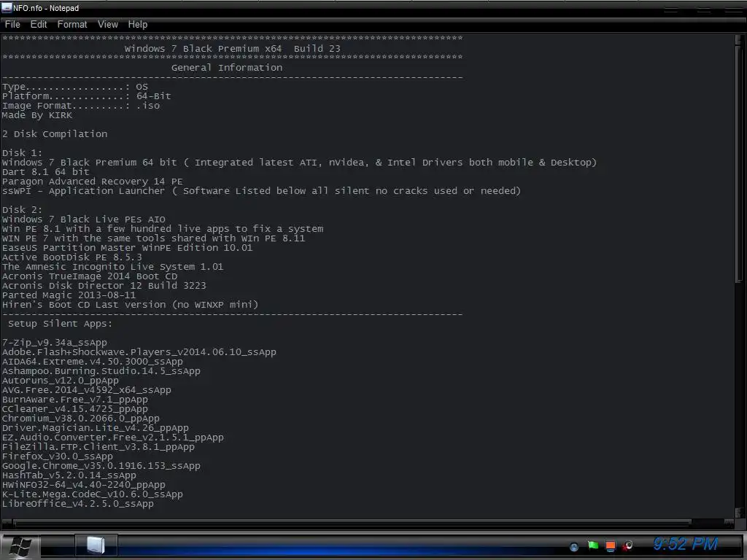
Task: Click the round blue tray icon
Action: pos(574,547)
